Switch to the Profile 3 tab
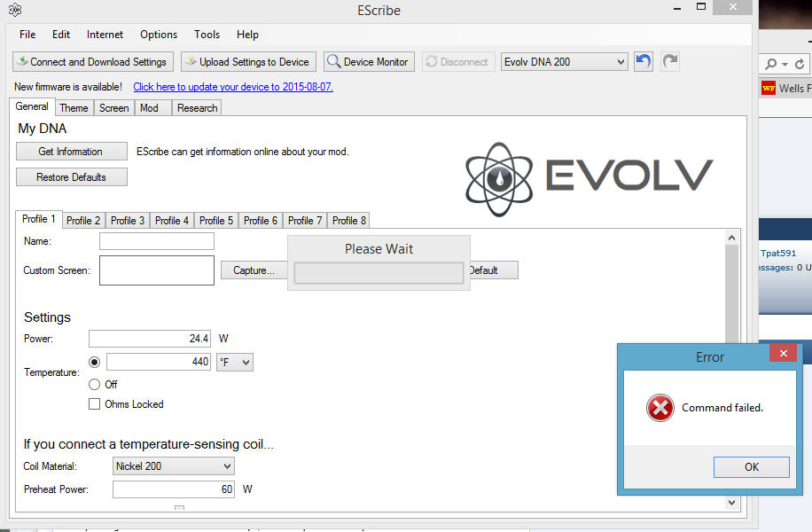Image resolution: width=812 pixels, height=532 pixels. click(128, 221)
